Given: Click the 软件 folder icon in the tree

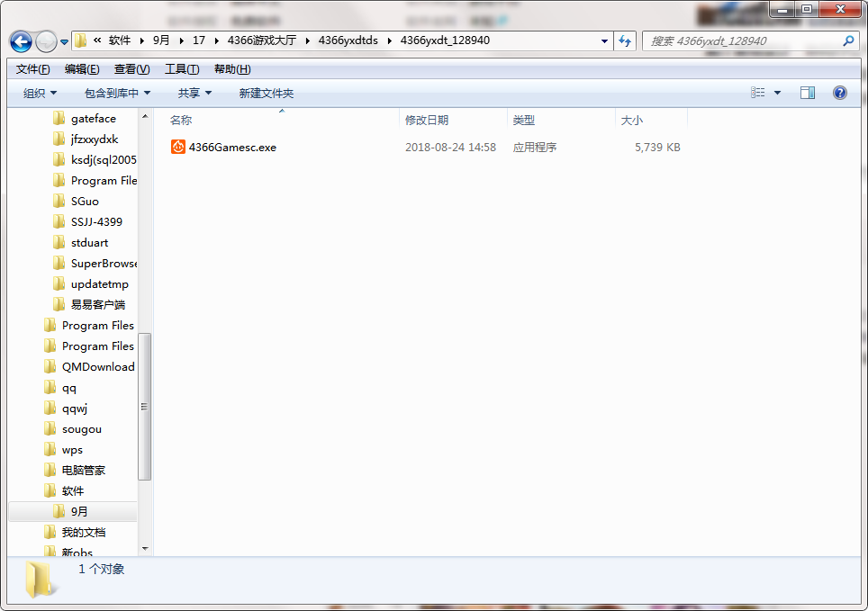Looking at the screenshot, I should (x=50, y=490).
